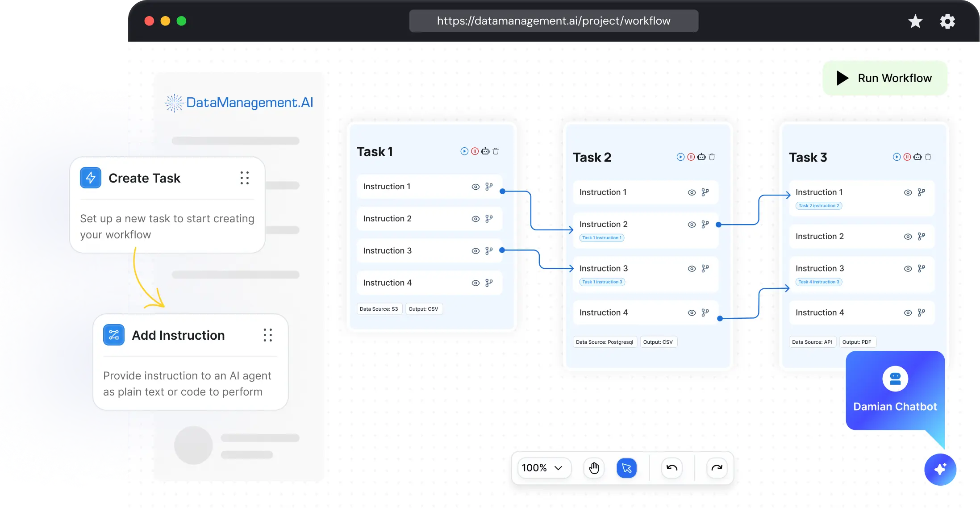
Task: Open the Add Instruction card options dots
Action: click(267, 335)
